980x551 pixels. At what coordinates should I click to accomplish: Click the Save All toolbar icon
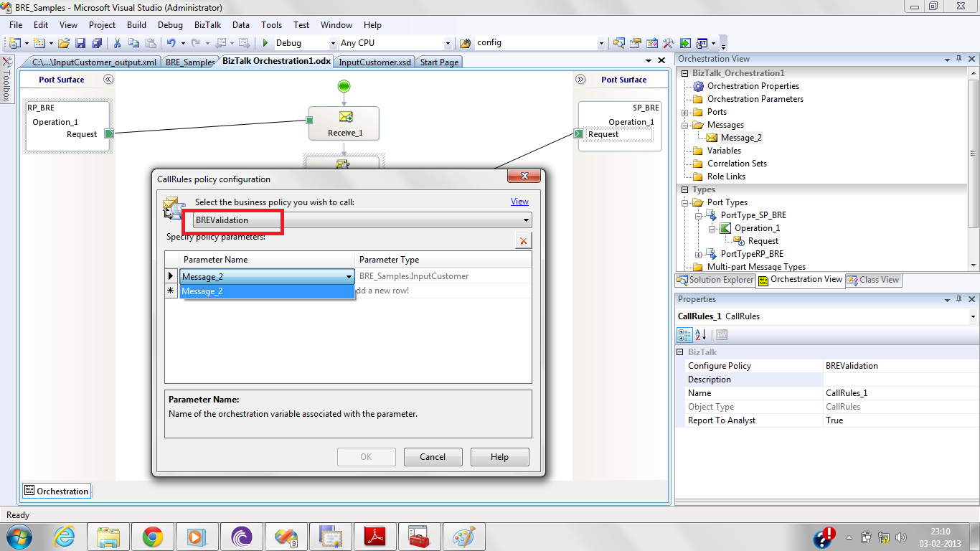tap(98, 43)
